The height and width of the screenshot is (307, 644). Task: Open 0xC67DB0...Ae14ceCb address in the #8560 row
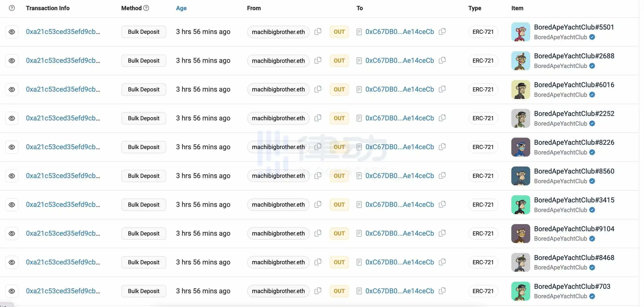click(399, 176)
